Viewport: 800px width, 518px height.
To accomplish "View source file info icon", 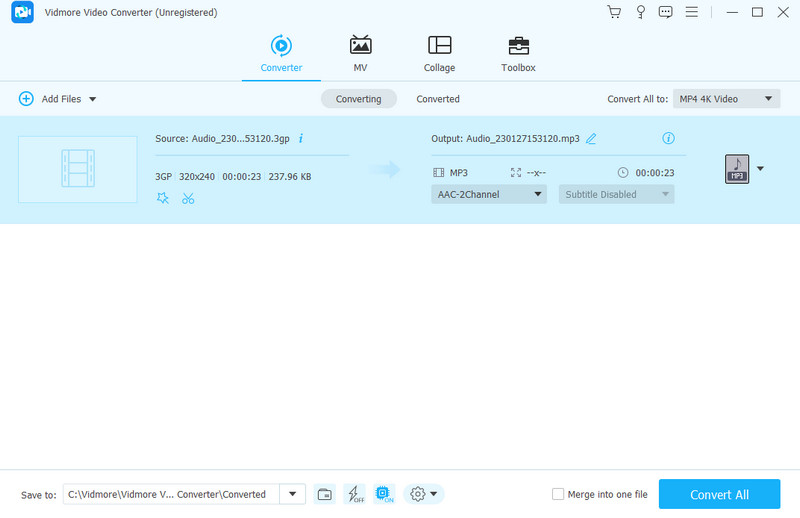I will pyautogui.click(x=301, y=138).
